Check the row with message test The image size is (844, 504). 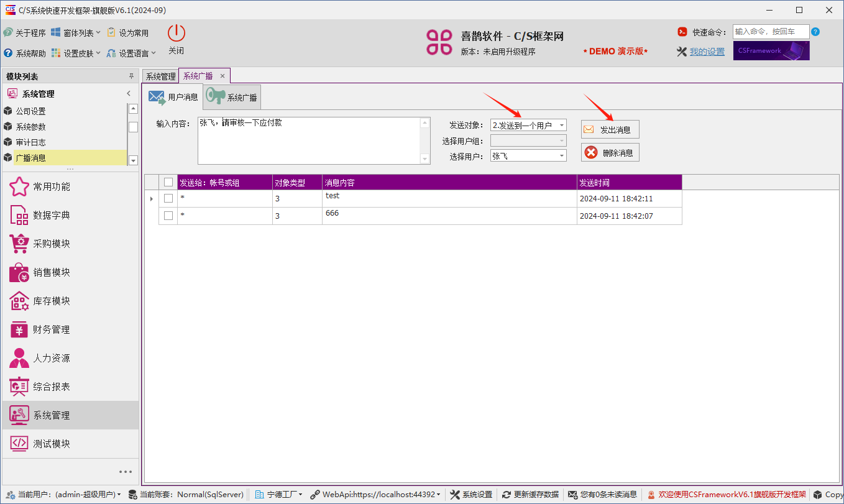(168, 198)
